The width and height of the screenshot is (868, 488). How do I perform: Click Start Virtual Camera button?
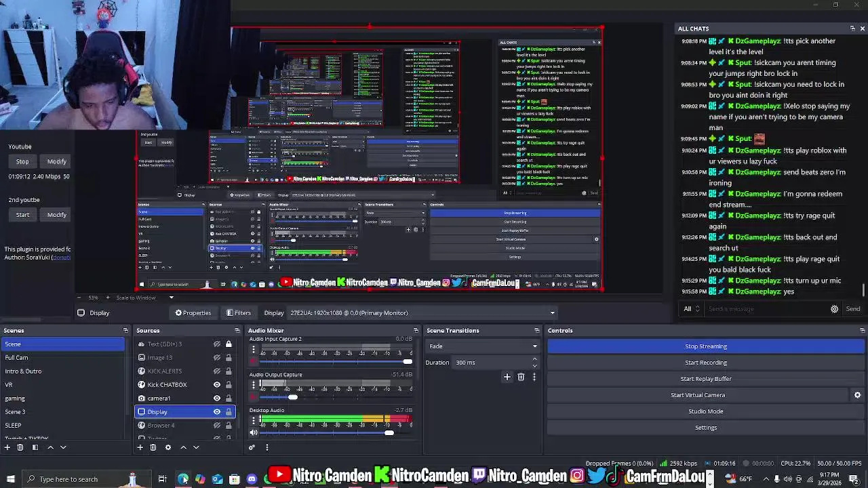(698, 395)
